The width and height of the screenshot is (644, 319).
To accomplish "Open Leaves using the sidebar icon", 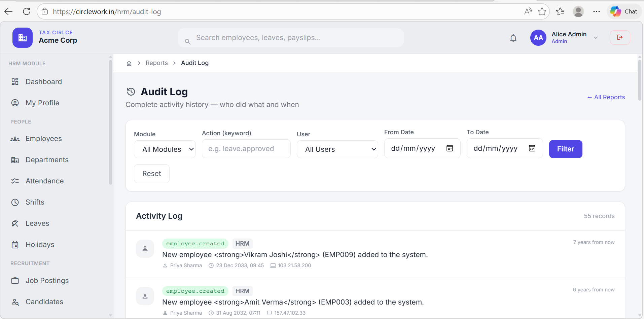I will [x=15, y=223].
